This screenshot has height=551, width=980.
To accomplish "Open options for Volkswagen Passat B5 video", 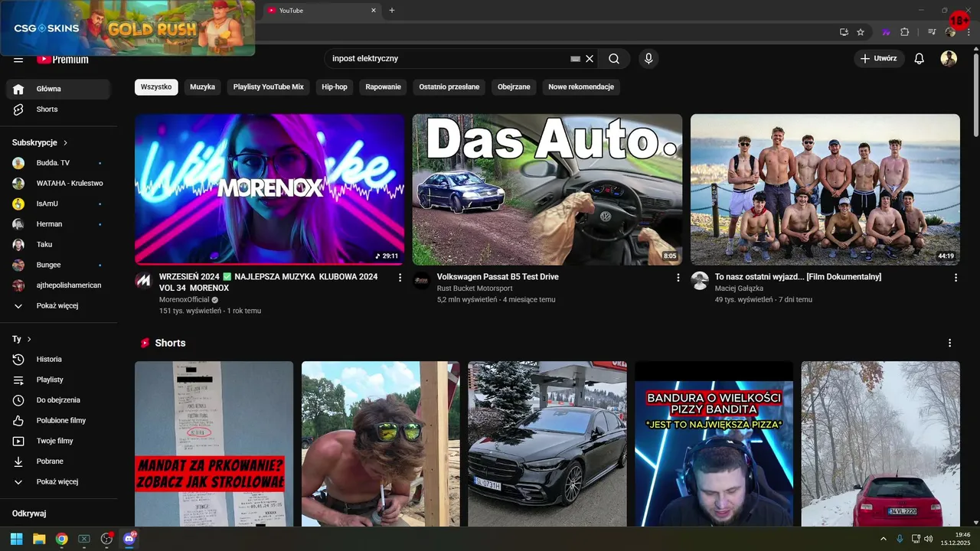I will [678, 278].
